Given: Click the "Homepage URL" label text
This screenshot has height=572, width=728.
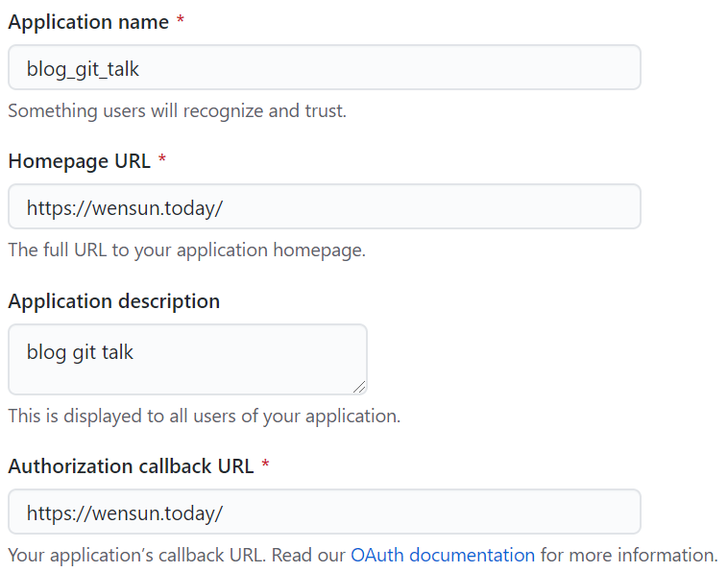Looking at the screenshot, I should [x=79, y=161].
